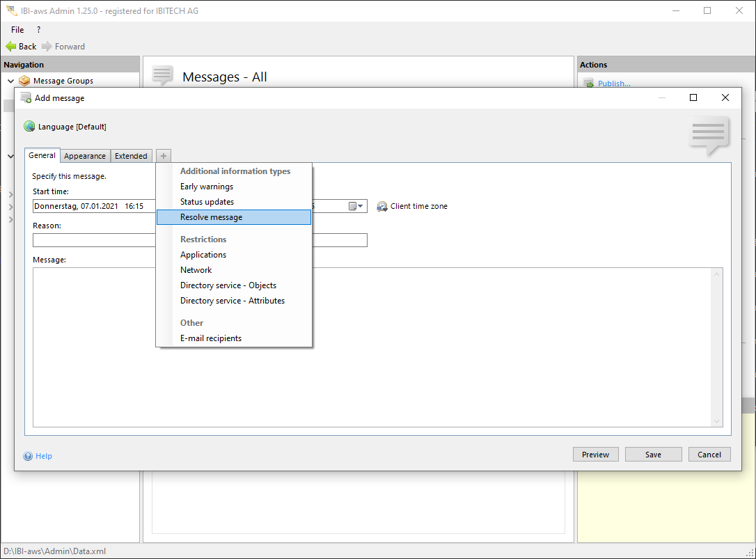Open the Extended tab
The height and width of the screenshot is (559, 756).
click(x=131, y=156)
